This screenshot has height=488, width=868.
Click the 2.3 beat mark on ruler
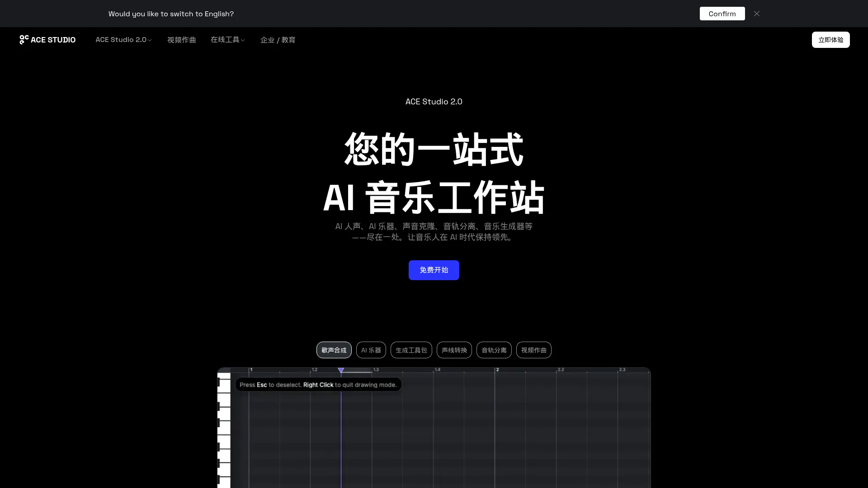click(622, 370)
